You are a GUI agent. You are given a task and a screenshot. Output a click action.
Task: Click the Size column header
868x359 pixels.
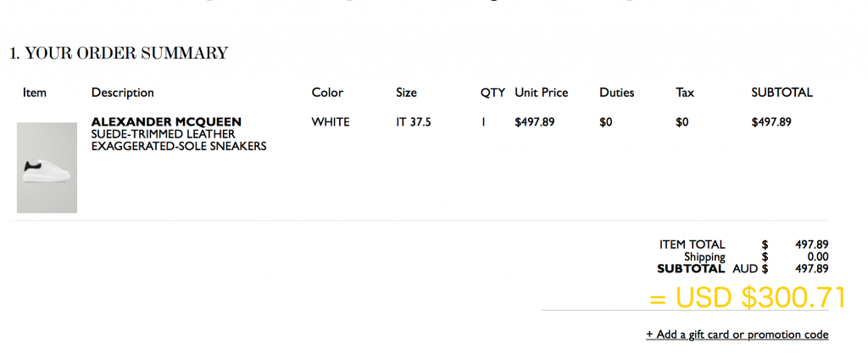coord(406,93)
